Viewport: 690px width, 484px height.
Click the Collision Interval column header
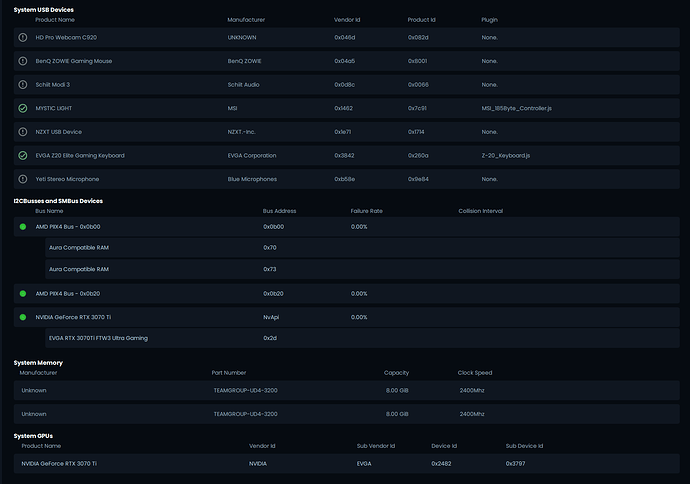click(481, 211)
